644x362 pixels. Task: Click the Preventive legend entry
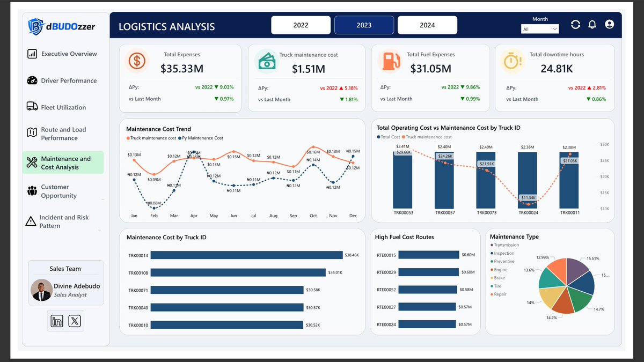coord(502,261)
